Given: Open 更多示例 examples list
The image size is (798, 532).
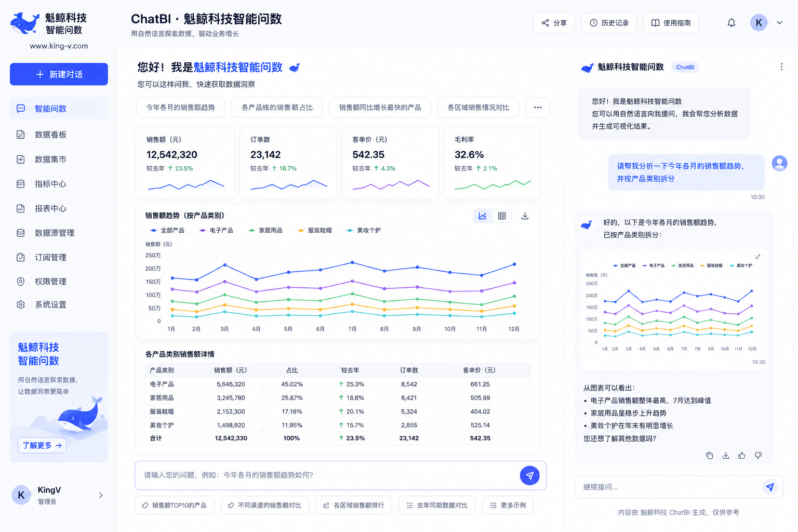Looking at the screenshot, I should point(508,506).
